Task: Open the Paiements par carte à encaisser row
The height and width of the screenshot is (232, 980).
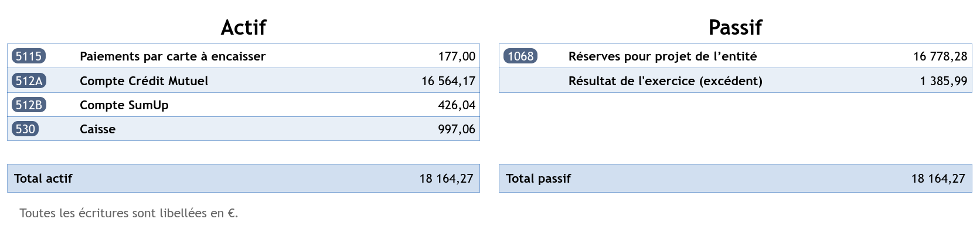Action: (243, 56)
